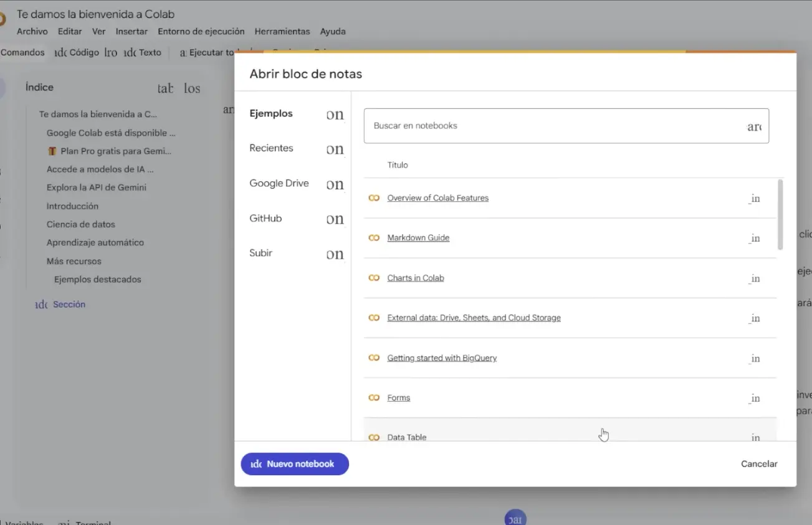Switch to the Ejemplos tab
812x525 pixels.
271,113
